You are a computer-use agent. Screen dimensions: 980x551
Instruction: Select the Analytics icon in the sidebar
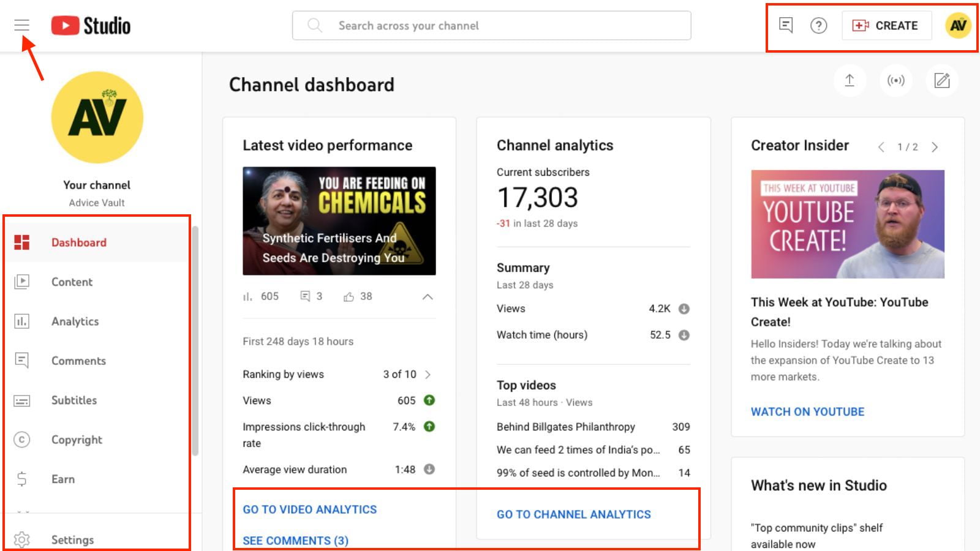pyautogui.click(x=22, y=321)
